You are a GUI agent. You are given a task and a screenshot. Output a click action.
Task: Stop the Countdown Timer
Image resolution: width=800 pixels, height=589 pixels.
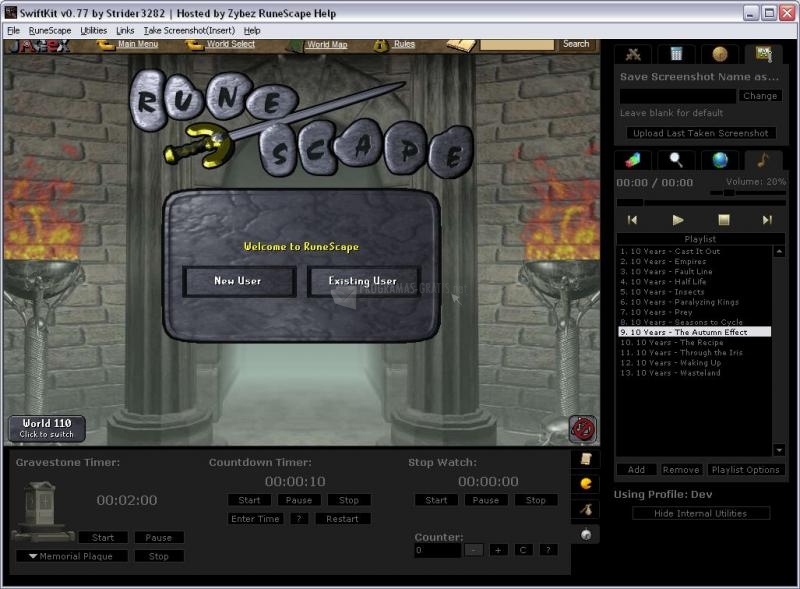coord(349,500)
